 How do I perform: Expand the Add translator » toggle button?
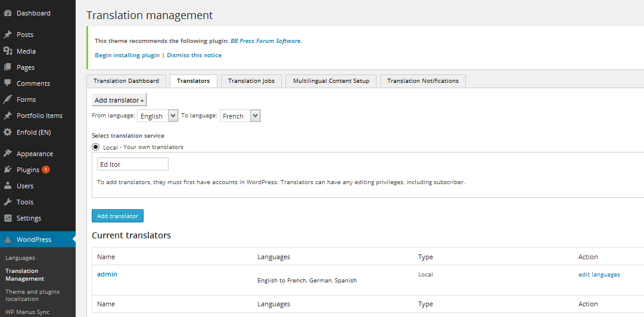[119, 100]
